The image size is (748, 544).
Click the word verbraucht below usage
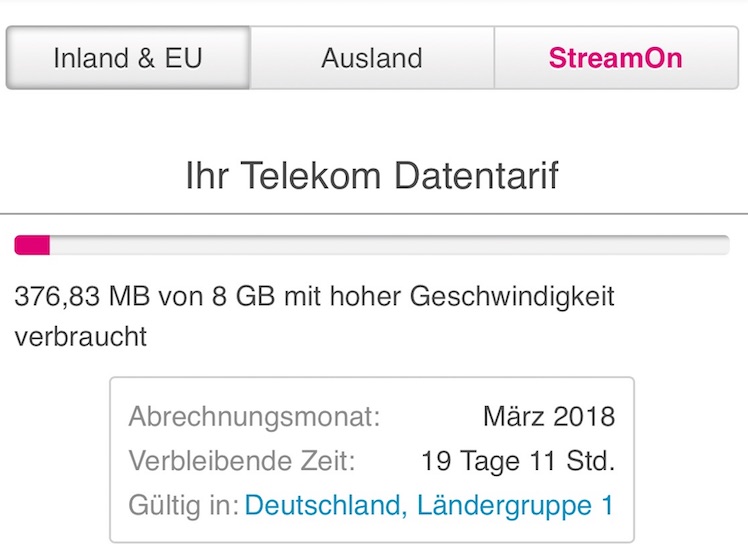coord(81,337)
